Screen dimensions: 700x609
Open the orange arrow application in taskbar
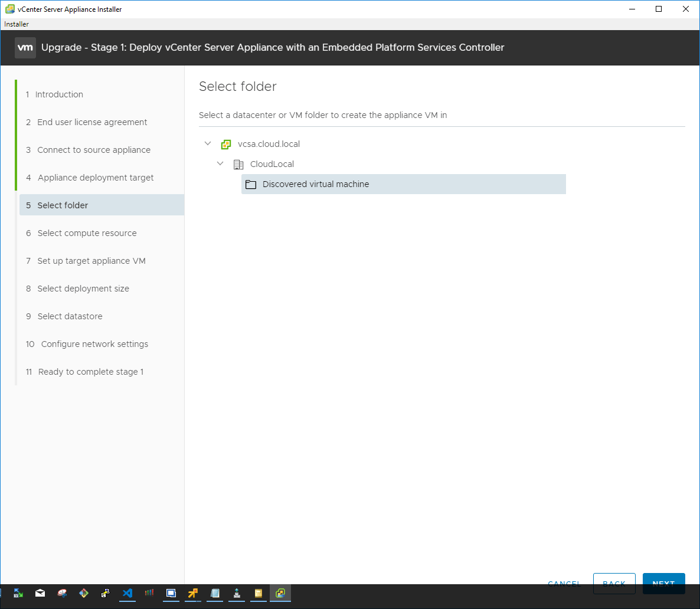[x=193, y=593]
